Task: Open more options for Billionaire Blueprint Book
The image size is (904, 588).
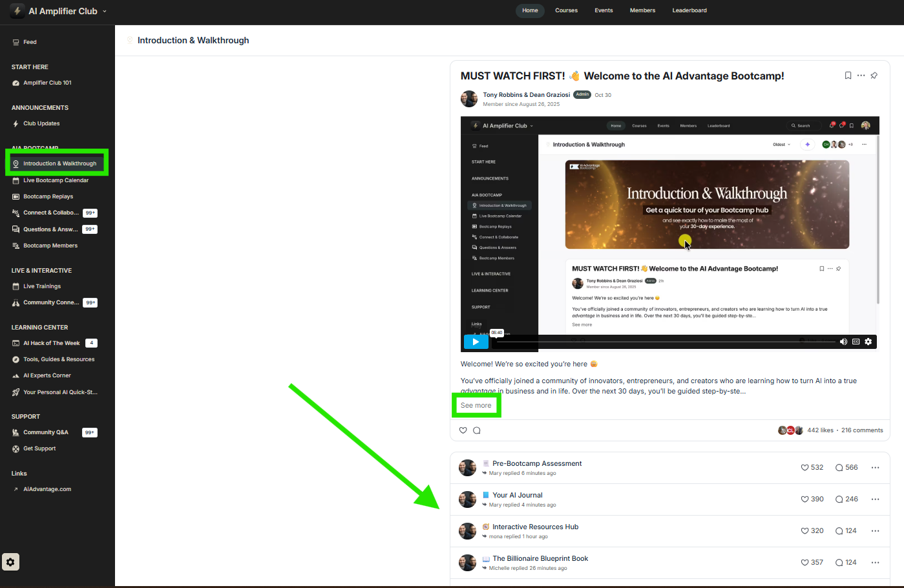Action: pyautogui.click(x=876, y=562)
